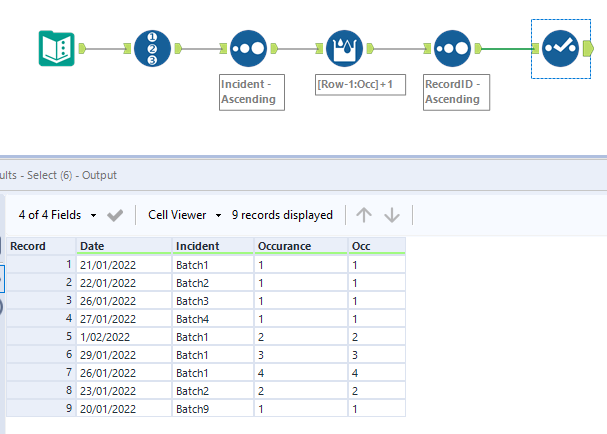Select the Occurance column header
Viewport: 607px width, 434px height.
(x=300, y=246)
